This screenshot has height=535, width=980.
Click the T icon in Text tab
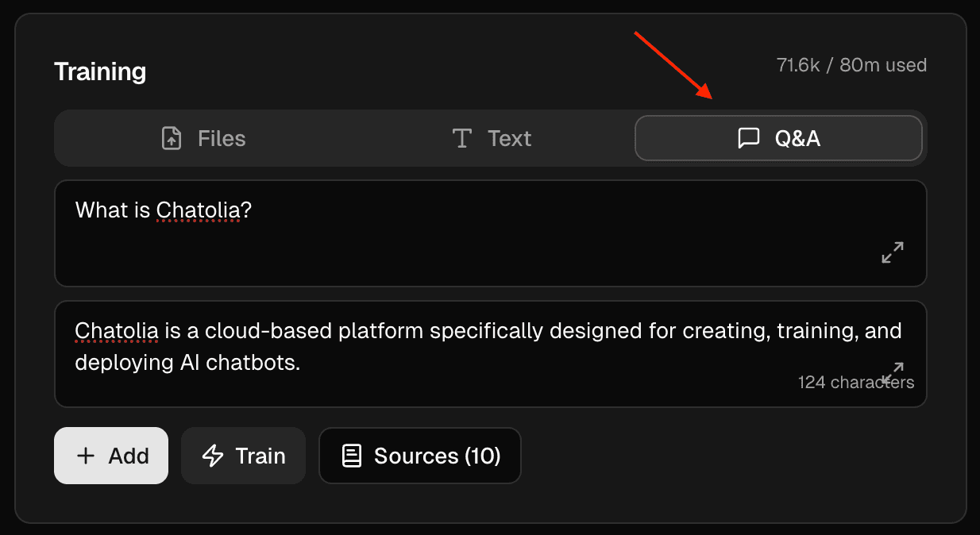[x=461, y=138]
